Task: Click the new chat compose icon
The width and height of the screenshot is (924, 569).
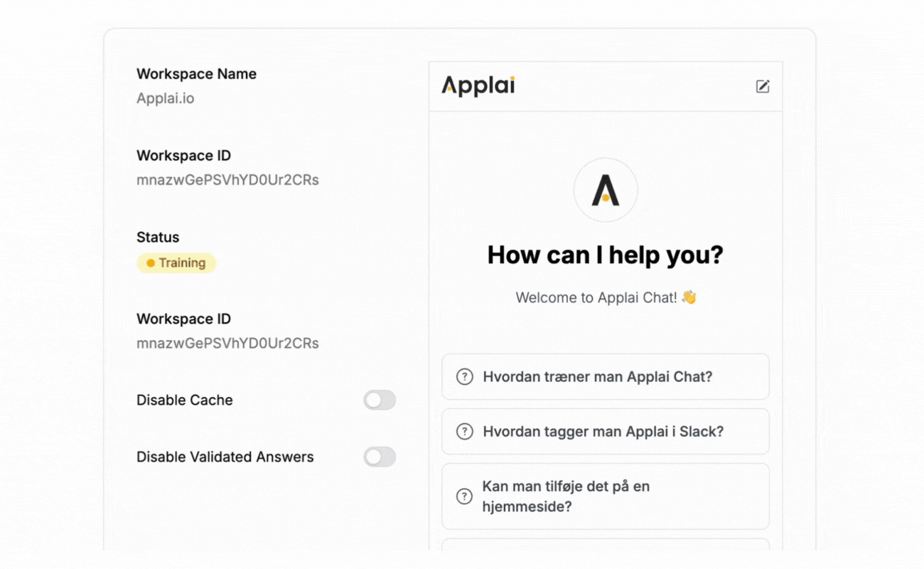Action: click(763, 87)
